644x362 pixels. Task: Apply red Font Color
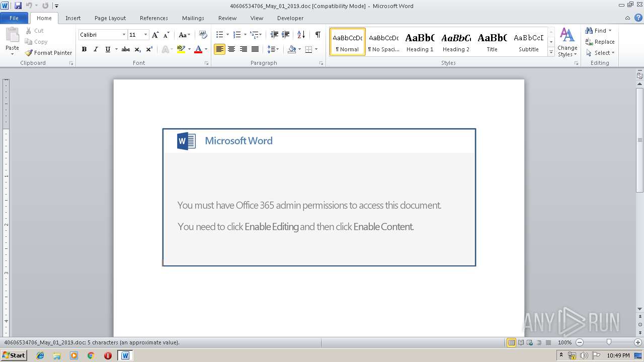coord(198,49)
